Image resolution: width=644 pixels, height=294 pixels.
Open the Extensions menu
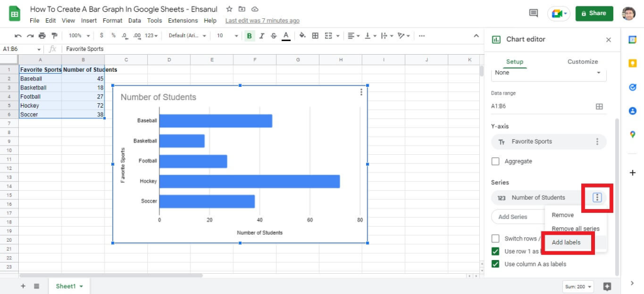click(x=183, y=21)
